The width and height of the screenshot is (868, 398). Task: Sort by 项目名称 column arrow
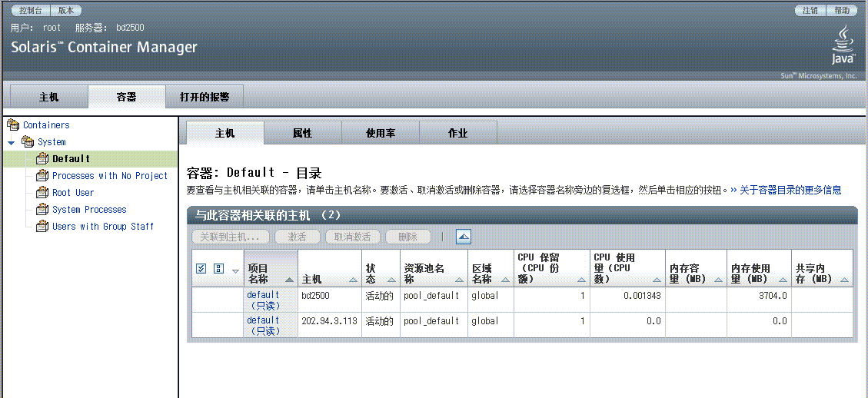289,280
